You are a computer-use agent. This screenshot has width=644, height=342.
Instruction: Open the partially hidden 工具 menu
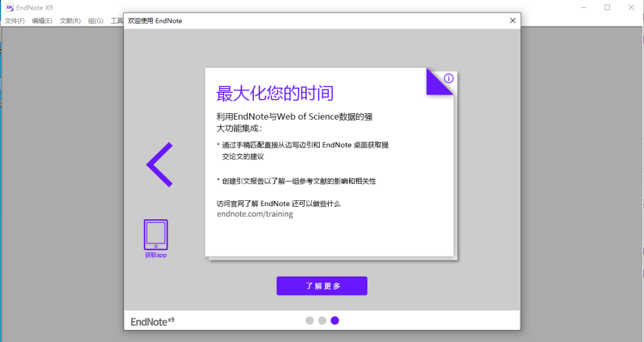click(x=117, y=21)
